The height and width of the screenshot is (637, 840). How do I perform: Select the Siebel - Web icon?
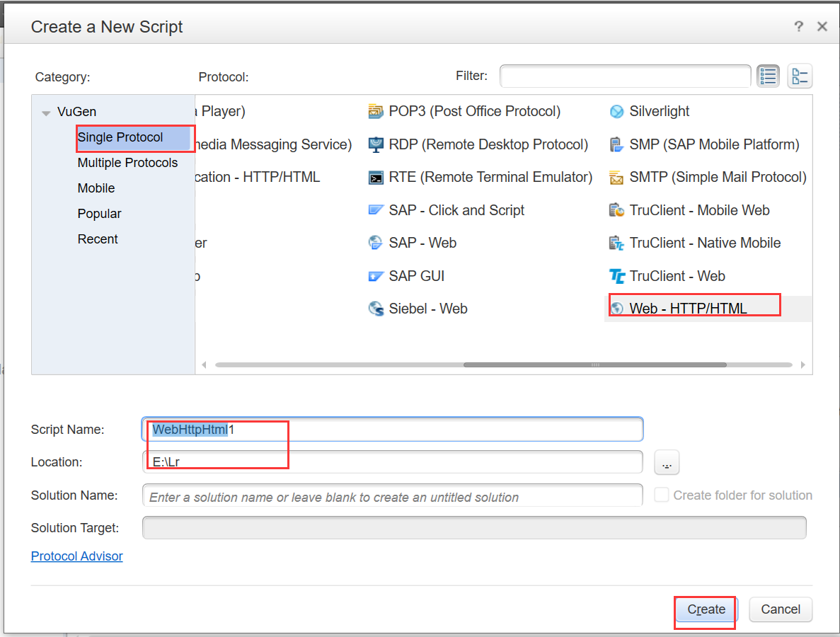pyautogui.click(x=376, y=309)
